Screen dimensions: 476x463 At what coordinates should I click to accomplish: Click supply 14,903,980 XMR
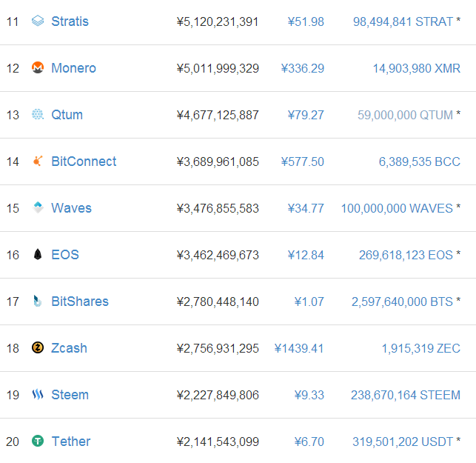(417, 68)
